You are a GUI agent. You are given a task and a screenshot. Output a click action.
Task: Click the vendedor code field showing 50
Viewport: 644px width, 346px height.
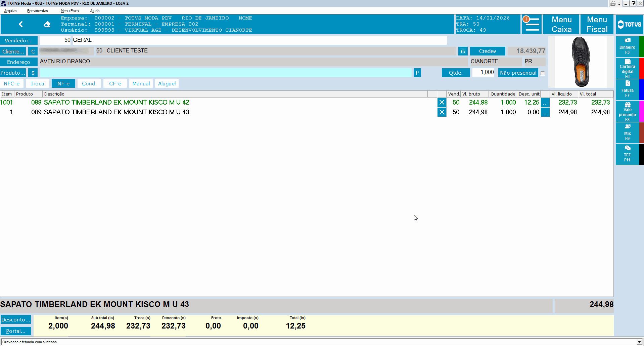point(55,40)
